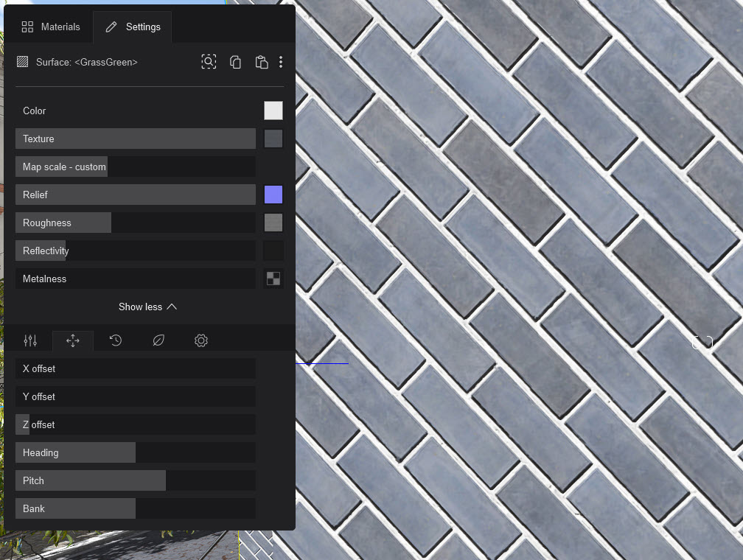
Task: Open the foliage leaf icon tab
Action: [158, 340]
